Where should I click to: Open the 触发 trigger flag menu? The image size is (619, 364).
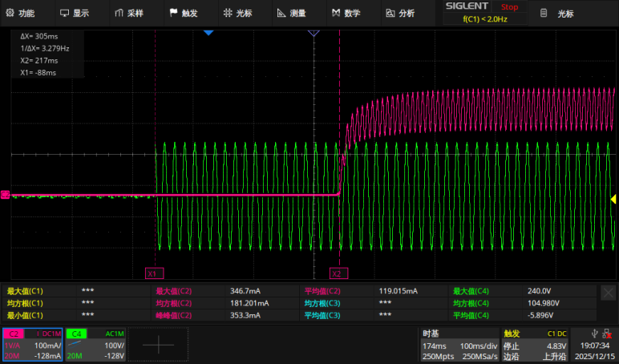click(x=184, y=13)
